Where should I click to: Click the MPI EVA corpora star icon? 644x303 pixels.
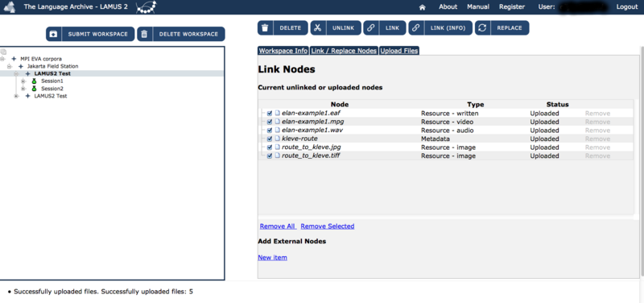pos(14,59)
